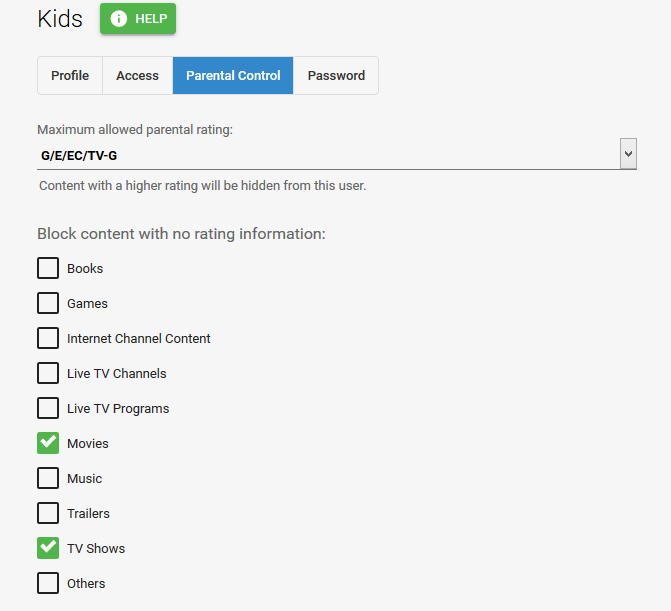Open the Help button
This screenshot has width=671, height=611.
(x=138, y=19)
